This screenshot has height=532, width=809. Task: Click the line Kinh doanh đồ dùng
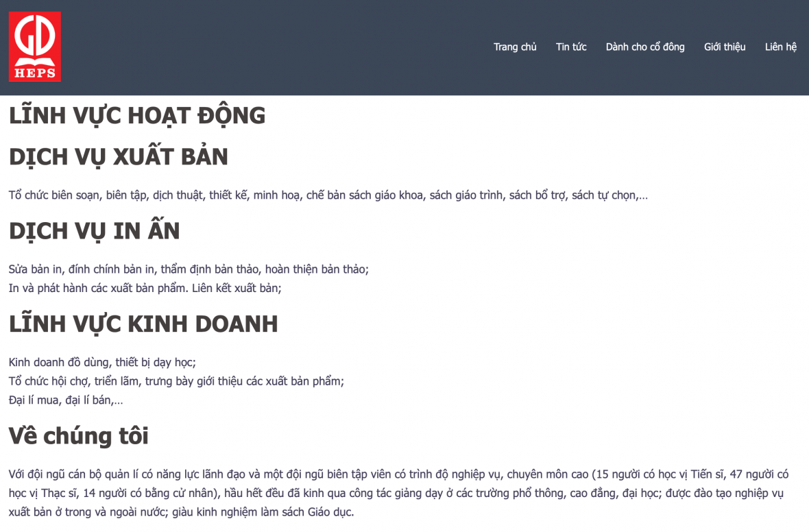click(x=102, y=362)
